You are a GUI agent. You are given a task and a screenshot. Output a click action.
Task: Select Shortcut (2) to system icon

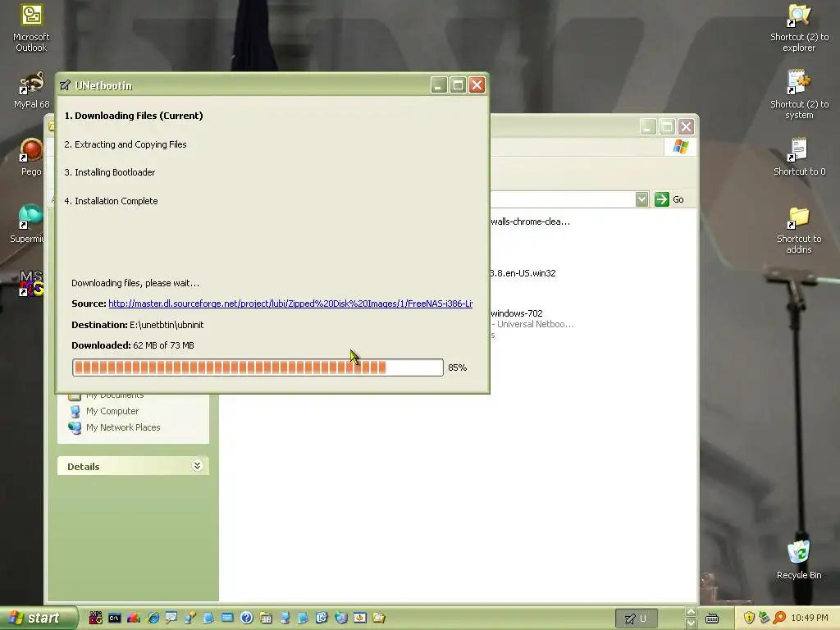coord(799,95)
